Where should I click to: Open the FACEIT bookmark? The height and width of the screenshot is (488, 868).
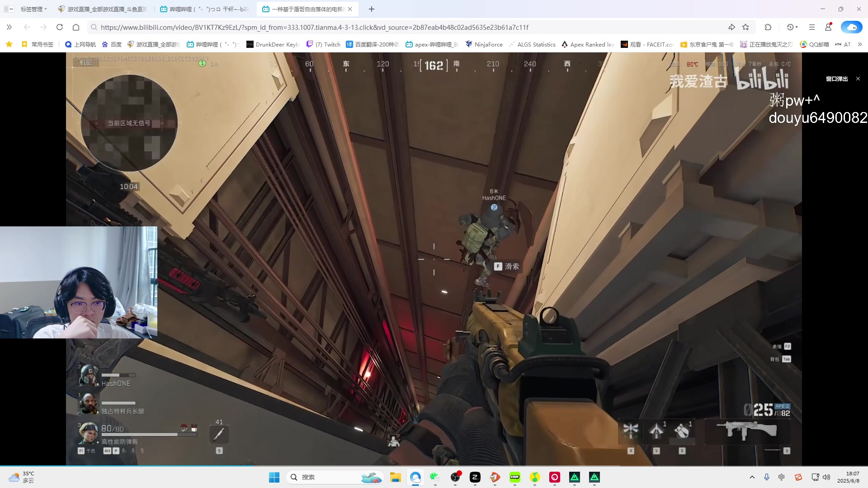pos(647,44)
